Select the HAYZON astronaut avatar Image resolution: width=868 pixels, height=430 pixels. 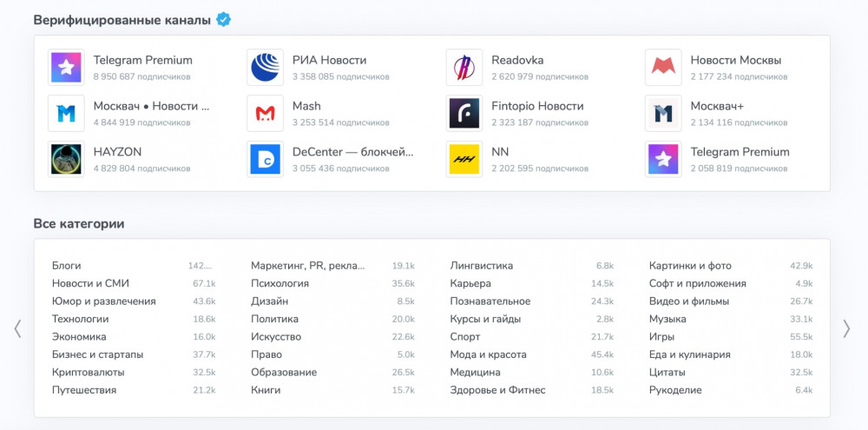(x=66, y=159)
